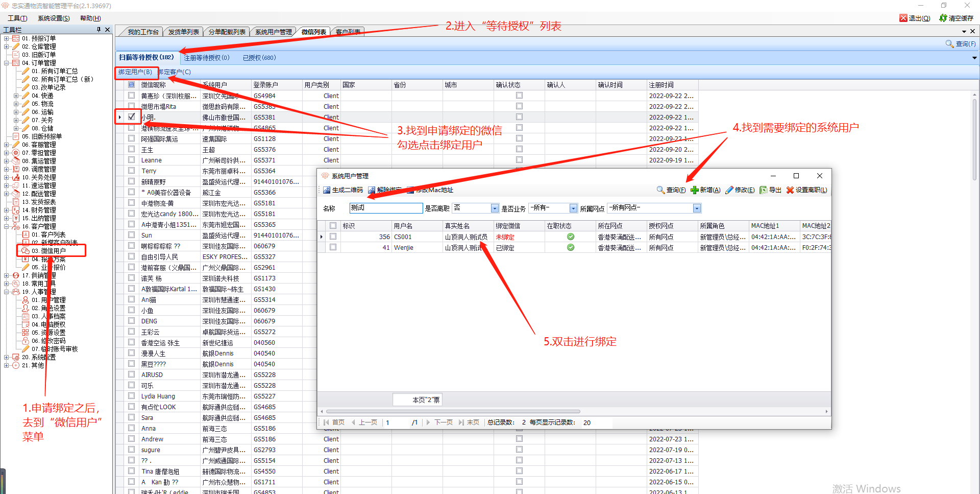Click the 生成二维码 QR code icon
This screenshot has width=980, height=494.
tap(327, 190)
